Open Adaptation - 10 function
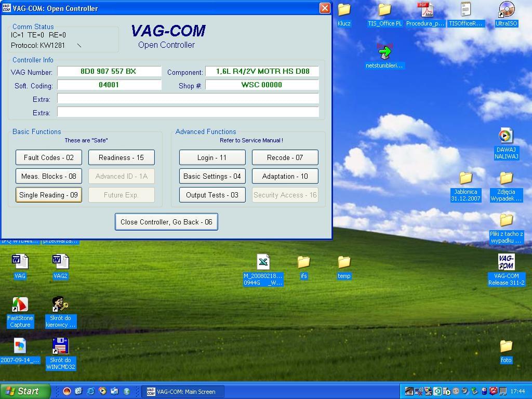This screenshot has width=532, height=399. [x=285, y=176]
